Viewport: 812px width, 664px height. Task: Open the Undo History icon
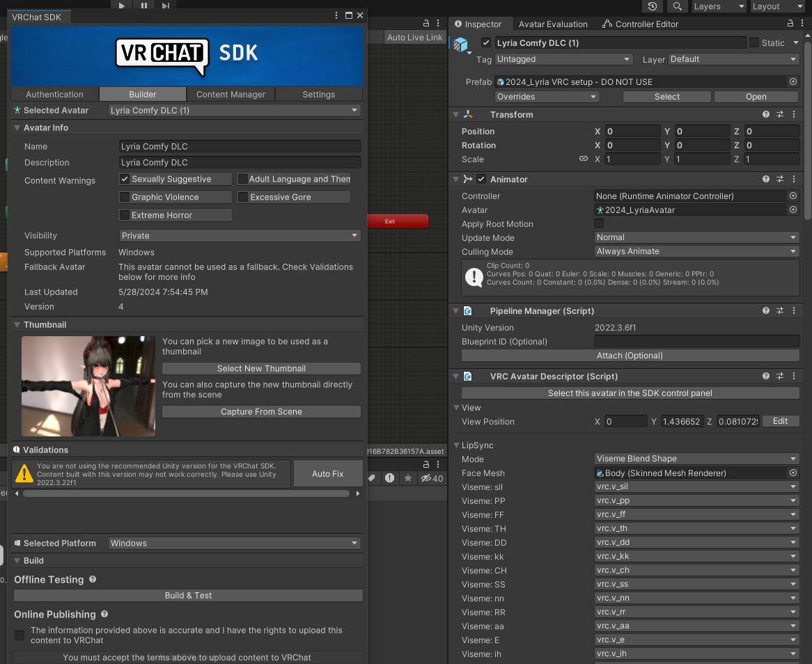point(653,6)
